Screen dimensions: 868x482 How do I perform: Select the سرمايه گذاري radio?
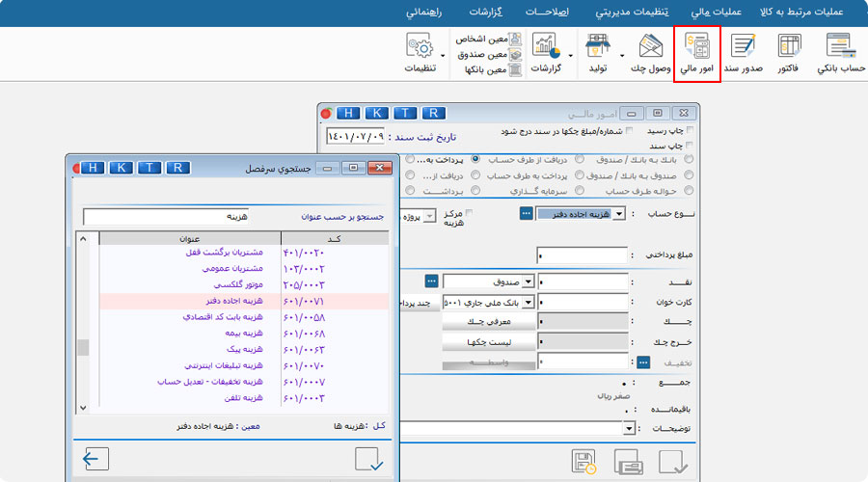579,190
